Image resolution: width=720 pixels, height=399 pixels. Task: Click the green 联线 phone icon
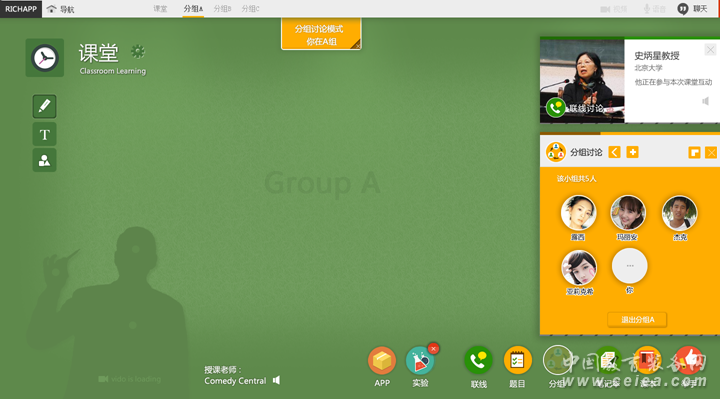pos(478,361)
